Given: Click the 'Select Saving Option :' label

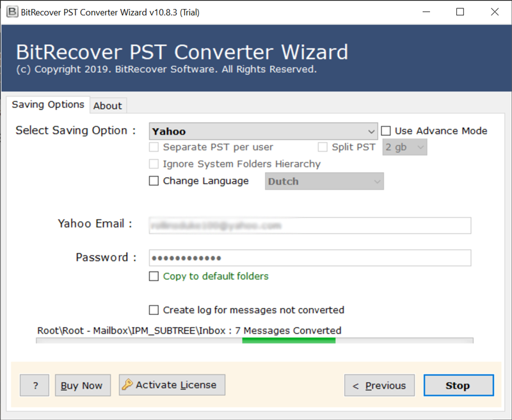Looking at the screenshot, I should (76, 131).
